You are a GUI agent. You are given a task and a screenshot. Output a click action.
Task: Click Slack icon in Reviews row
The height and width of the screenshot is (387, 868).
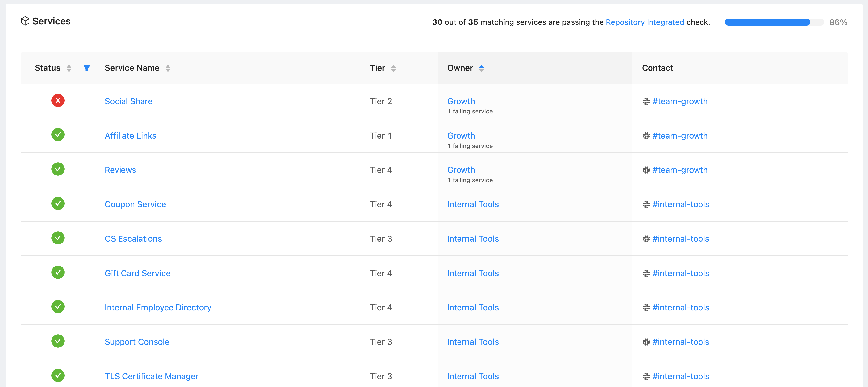pos(646,170)
